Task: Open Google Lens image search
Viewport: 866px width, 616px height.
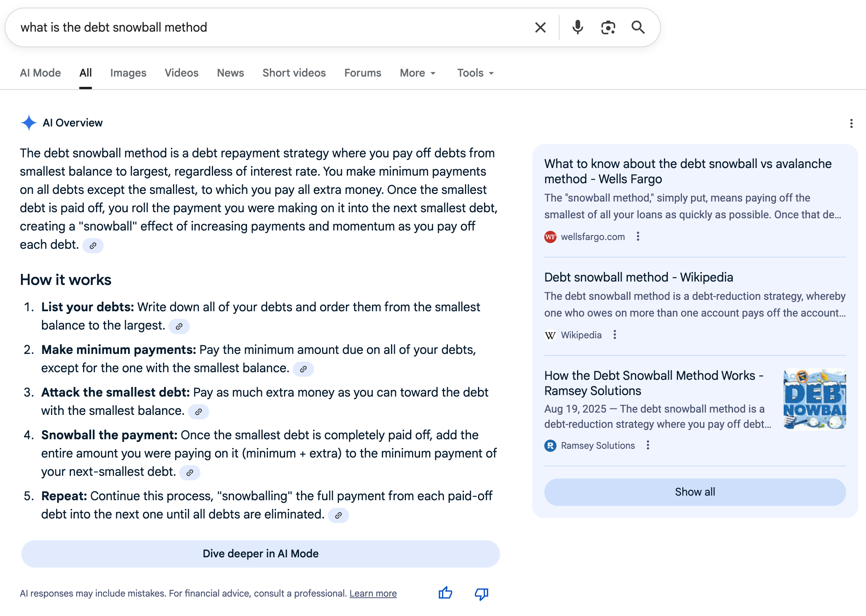Action: (608, 27)
